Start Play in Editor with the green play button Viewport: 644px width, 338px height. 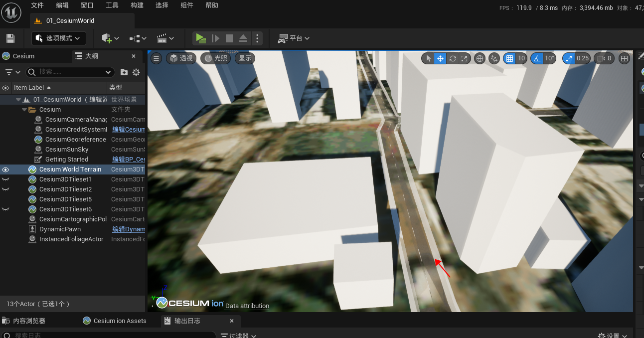[200, 38]
